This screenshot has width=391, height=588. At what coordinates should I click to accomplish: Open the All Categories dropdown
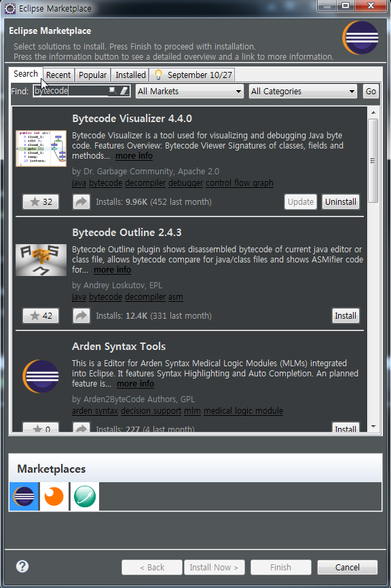tap(303, 91)
